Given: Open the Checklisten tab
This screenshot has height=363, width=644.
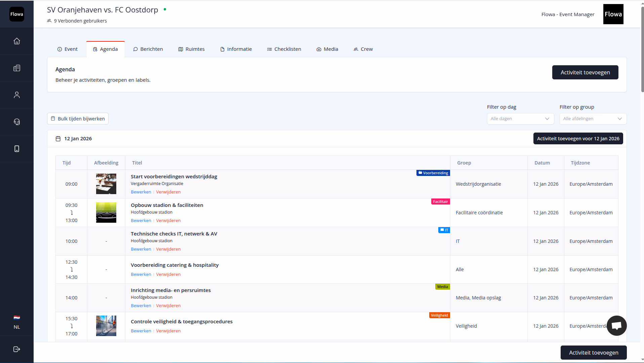Looking at the screenshot, I should tap(284, 49).
